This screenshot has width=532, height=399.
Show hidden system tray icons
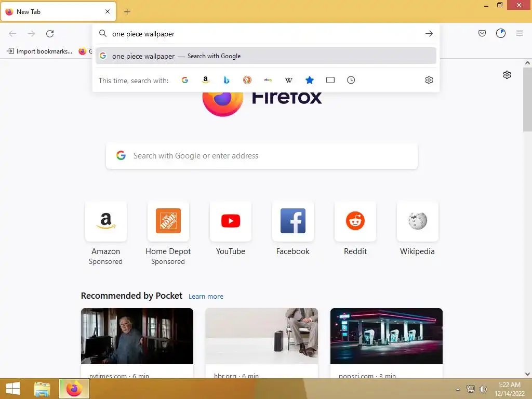458,389
